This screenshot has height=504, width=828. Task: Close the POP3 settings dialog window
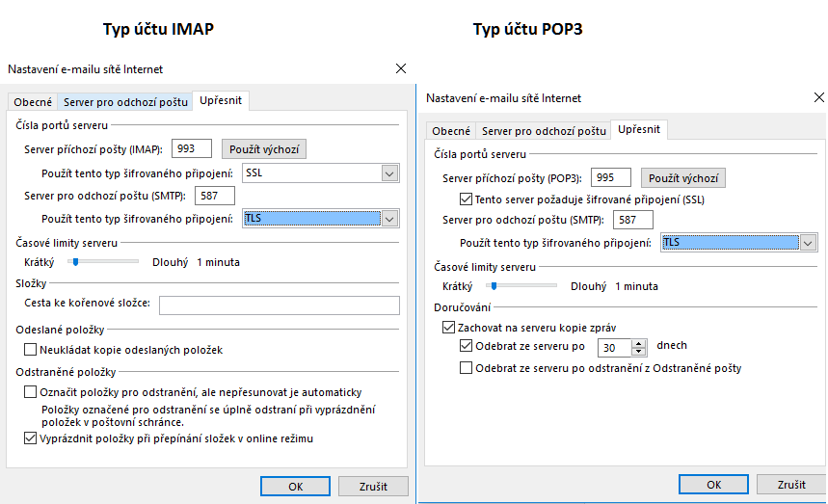[x=818, y=98]
